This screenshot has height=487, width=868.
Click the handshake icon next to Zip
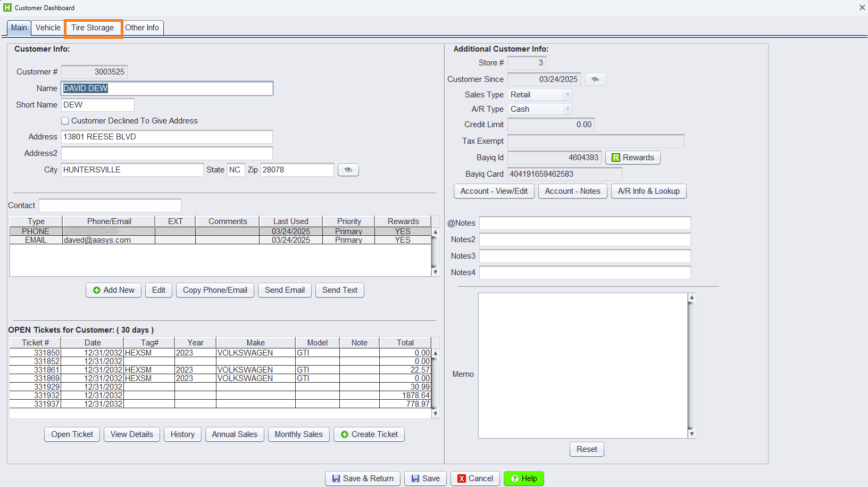tap(348, 170)
